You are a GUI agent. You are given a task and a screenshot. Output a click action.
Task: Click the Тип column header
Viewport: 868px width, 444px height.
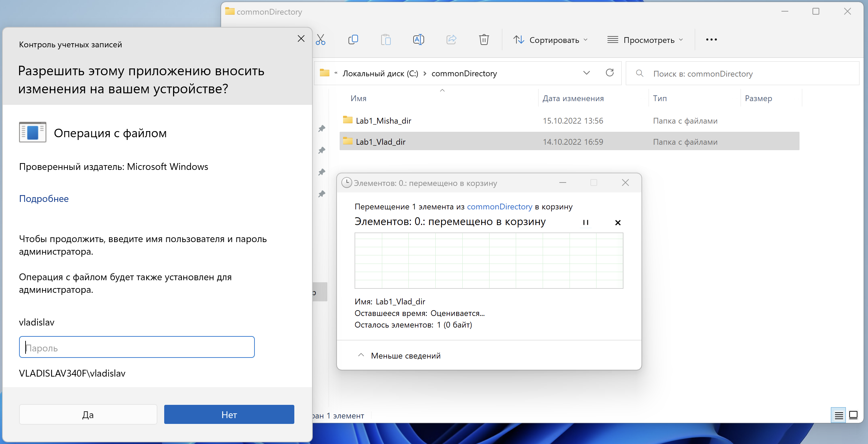tap(660, 98)
